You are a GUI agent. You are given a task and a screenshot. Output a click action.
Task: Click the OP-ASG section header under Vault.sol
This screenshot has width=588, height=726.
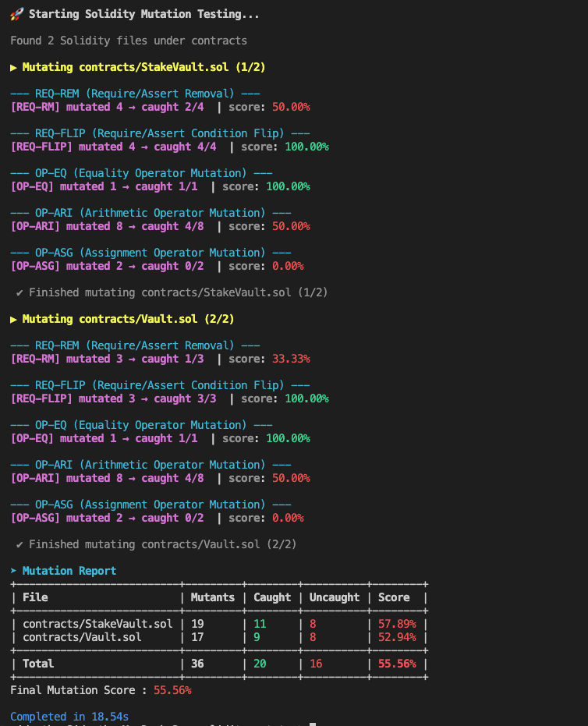151,505
